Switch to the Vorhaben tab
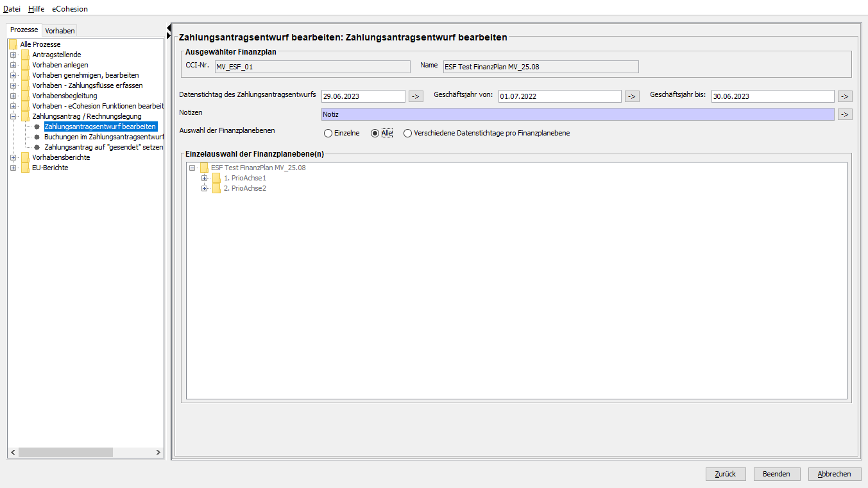Viewport: 868px width, 488px height. [x=60, y=31]
